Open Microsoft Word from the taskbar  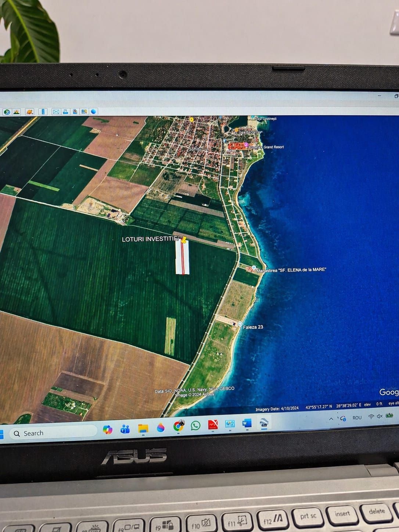coord(246,424)
